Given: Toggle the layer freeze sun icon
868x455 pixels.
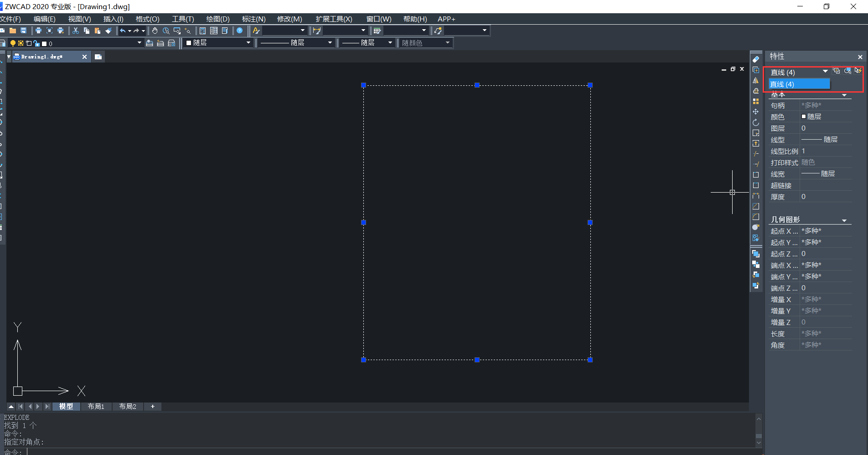Looking at the screenshot, I should pyautogui.click(x=21, y=43).
